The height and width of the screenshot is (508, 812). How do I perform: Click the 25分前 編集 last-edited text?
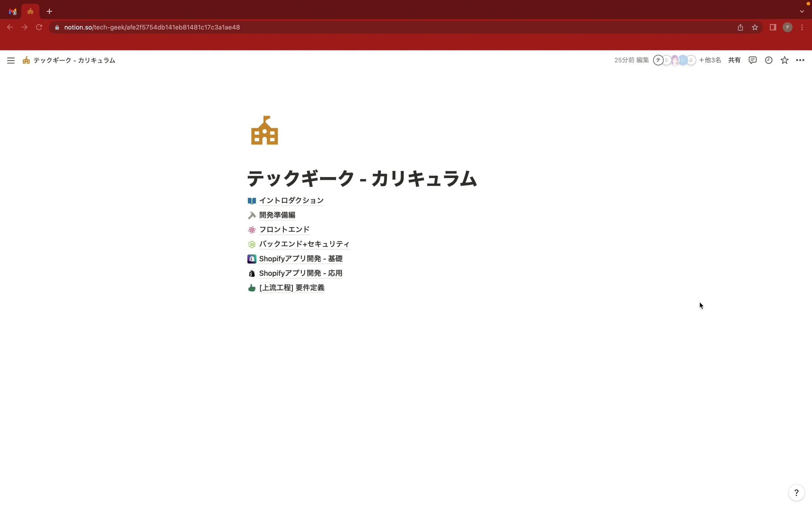(631, 60)
